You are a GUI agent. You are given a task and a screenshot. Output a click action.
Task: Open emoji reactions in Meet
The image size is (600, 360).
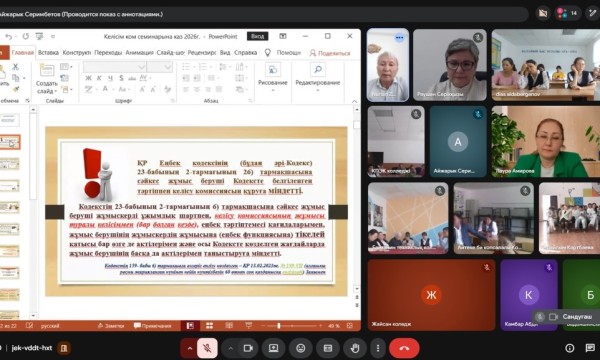[x=300, y=348]
